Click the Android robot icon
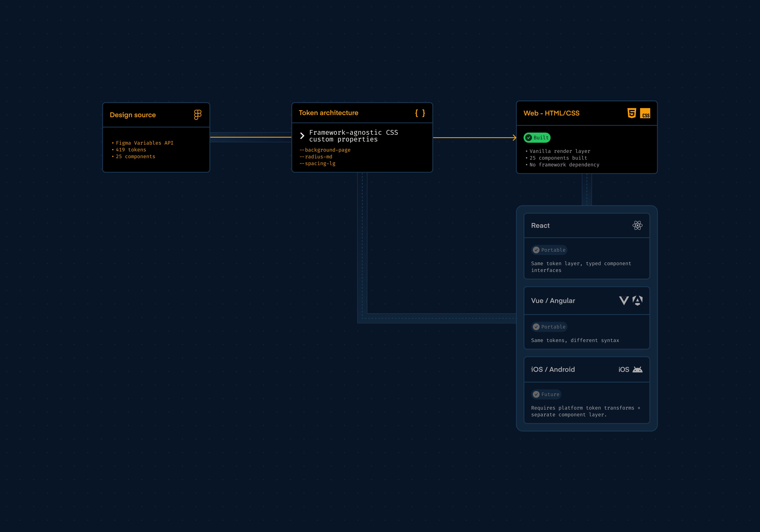 tap(638, 369)
